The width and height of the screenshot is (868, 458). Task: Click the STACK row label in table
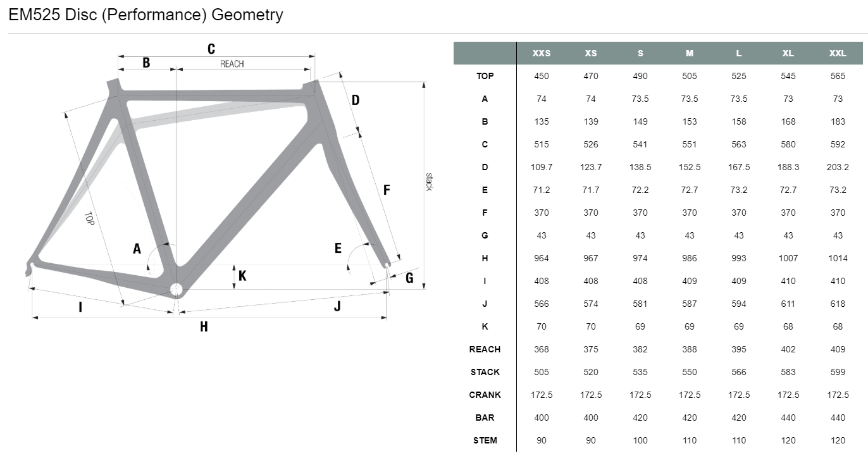point(485,372)
